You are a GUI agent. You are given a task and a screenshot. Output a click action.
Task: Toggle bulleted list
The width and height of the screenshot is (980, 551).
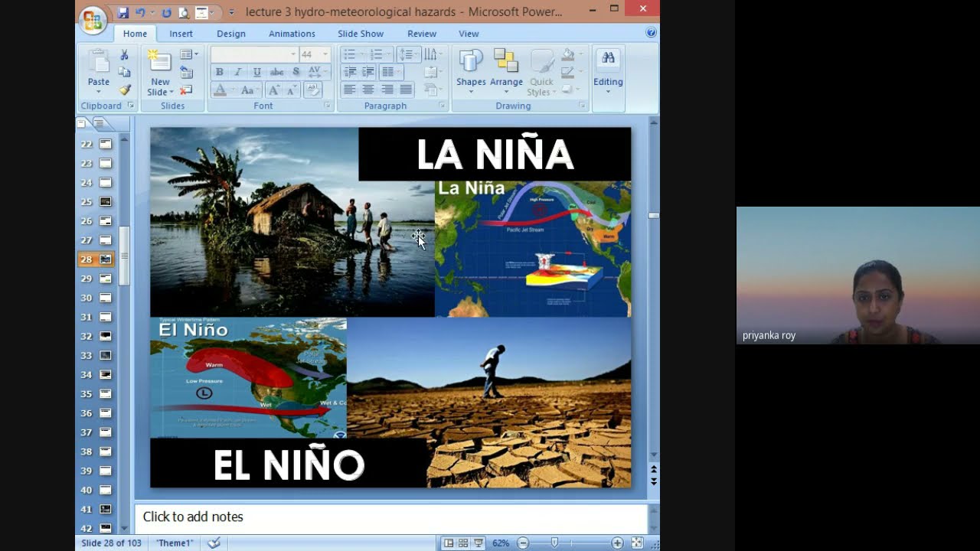click(351, 54)
